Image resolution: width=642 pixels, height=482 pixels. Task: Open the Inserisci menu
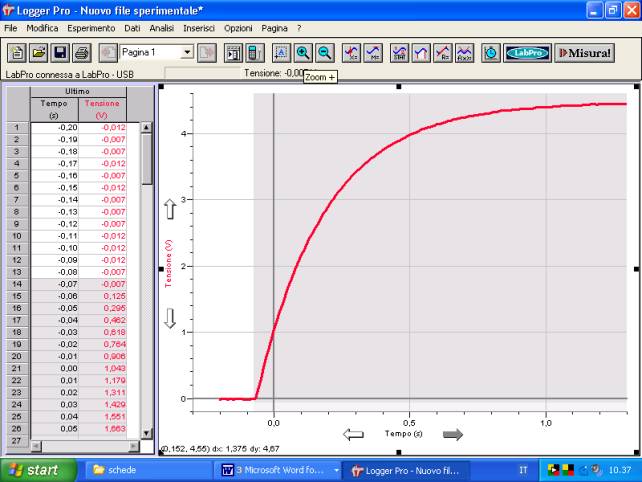click(x=199, y=28)
